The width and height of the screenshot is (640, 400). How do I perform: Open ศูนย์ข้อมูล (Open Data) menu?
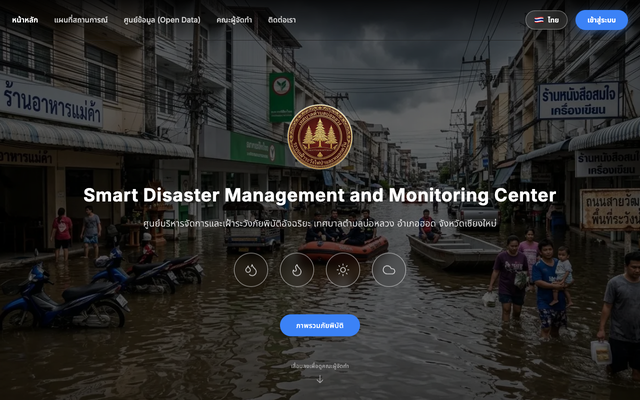point(162,20)
